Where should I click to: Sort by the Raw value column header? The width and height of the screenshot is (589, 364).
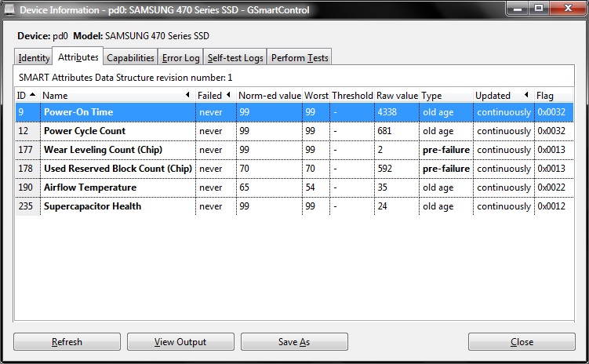pos(397,96)
